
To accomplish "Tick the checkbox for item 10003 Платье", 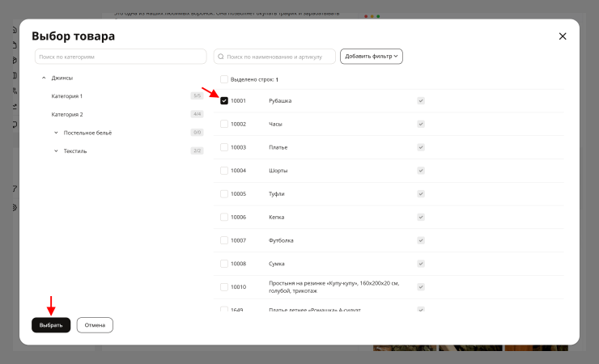I will point(224,147).
